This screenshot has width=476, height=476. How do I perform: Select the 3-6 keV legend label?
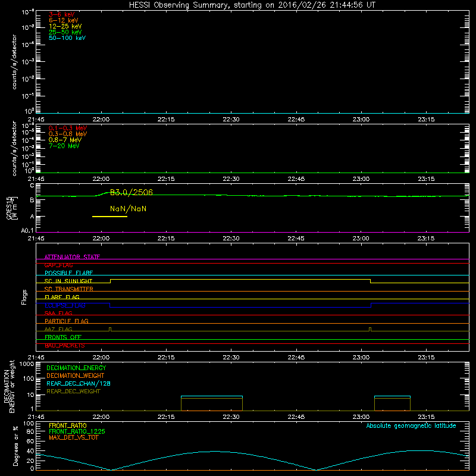[x=61, y=14]
